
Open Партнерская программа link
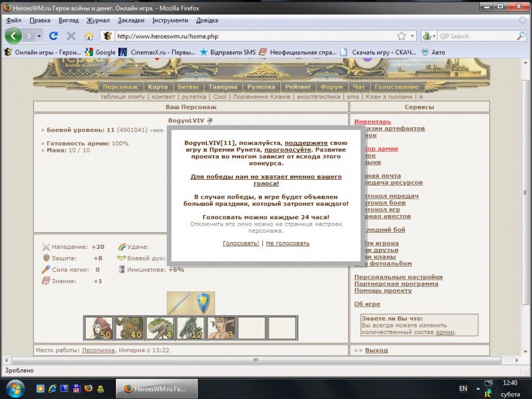point(396,284)
